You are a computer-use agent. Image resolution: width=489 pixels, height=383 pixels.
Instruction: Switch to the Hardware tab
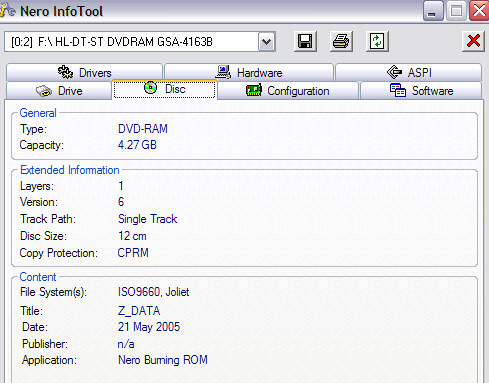(249, 72)
